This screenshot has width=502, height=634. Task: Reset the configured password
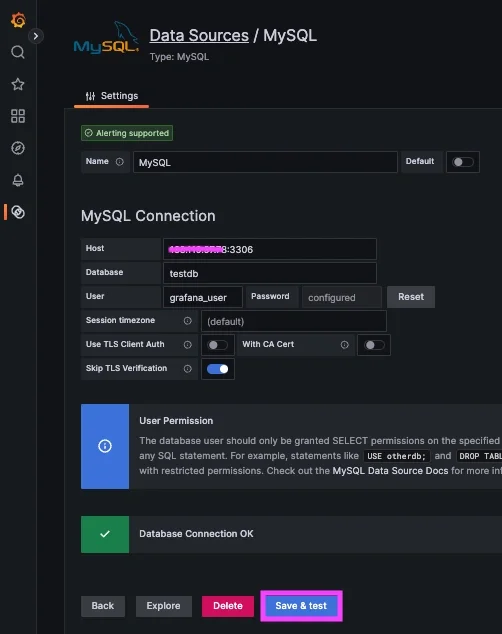click(x=411, y=297)
